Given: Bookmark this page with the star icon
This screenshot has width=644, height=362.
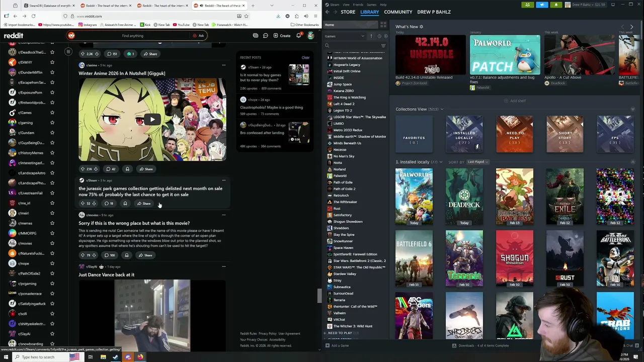Looking at the screenshot, I should coord(246,16).
